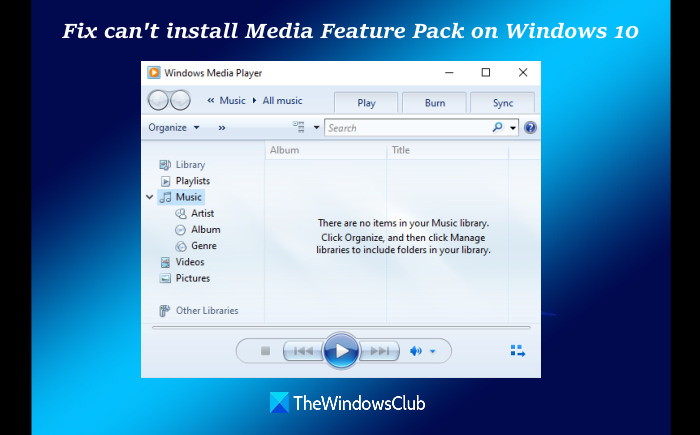Open the arrow between Music and All music

pos(254,100)
